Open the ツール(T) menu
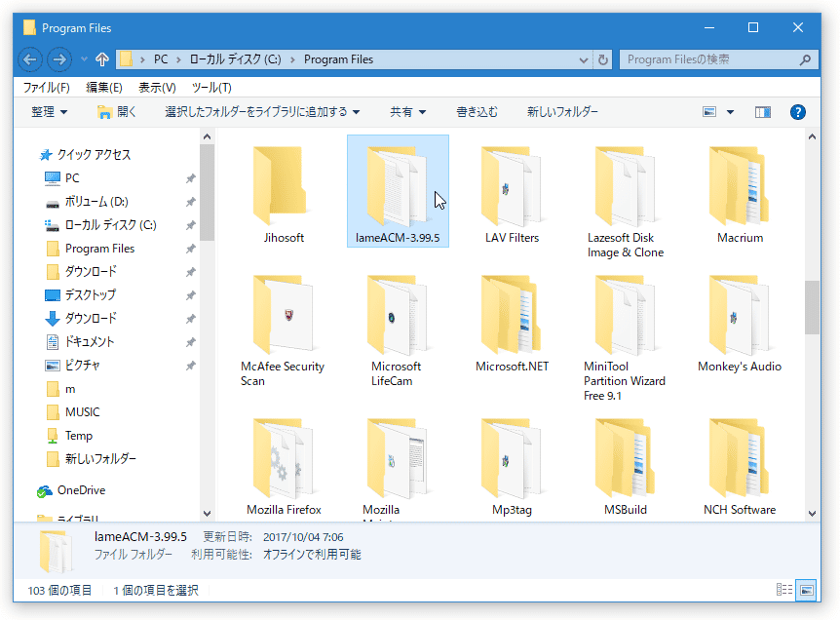 click(211, 88)
